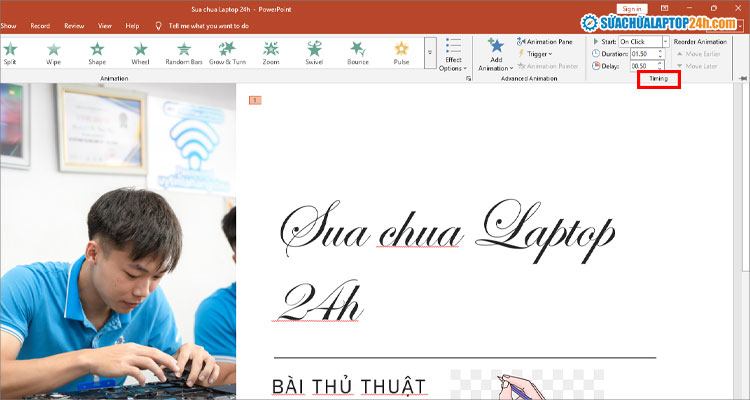Click Move Later in Reorder Animation

click(696, 66)
